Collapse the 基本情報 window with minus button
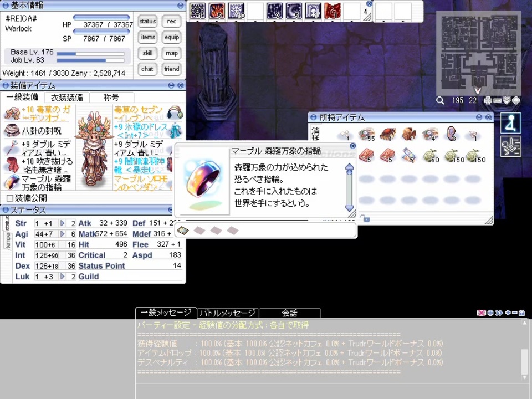The image size is (532, 399). coord(181,6)
